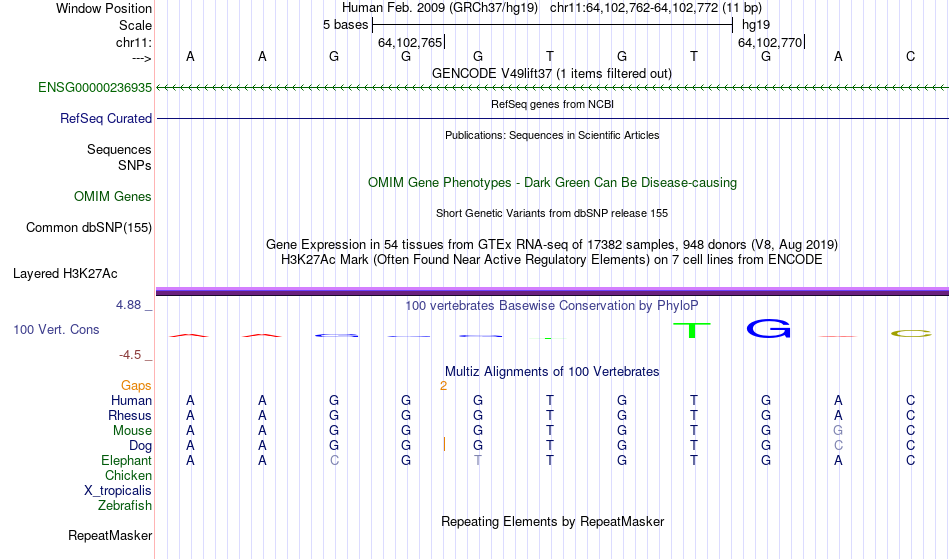Click the Mouse species label

pyautogui.click(x=132, y=431)
